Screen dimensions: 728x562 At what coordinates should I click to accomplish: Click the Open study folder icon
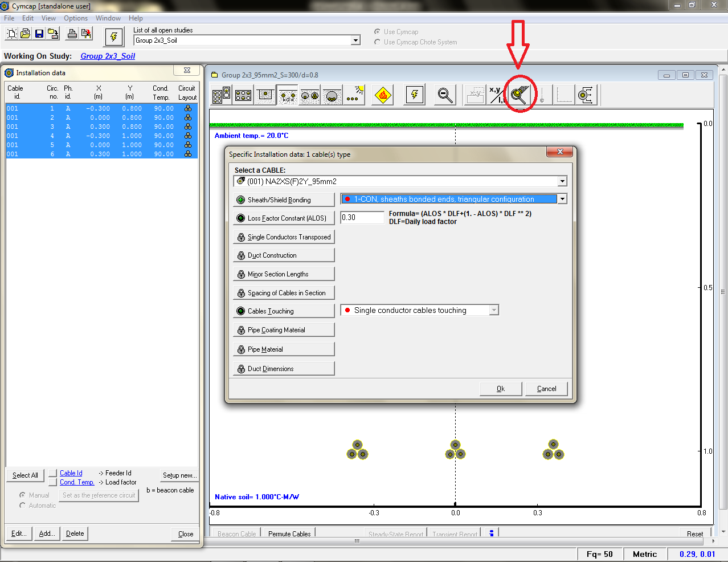click(25, 34)
